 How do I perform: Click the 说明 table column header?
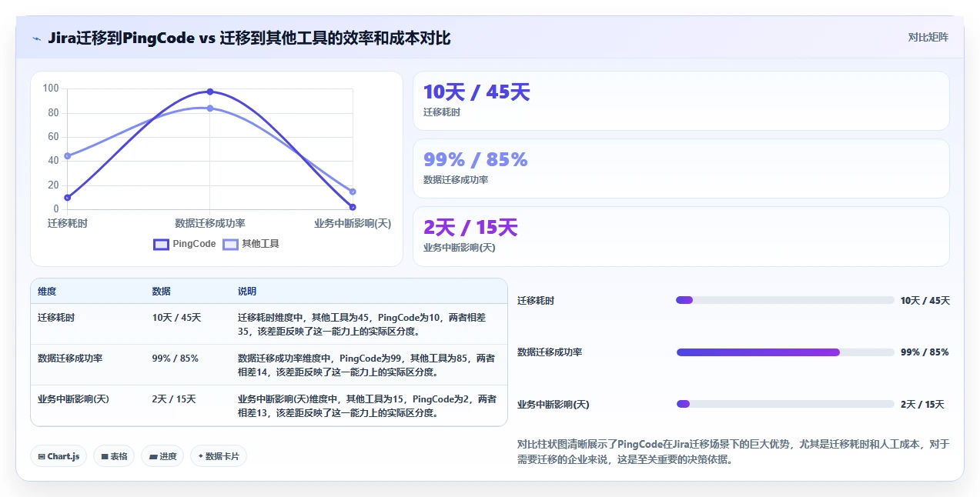(247, 292)
